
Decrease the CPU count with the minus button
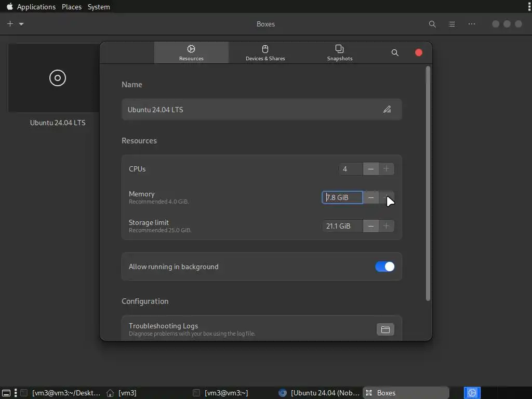click(371, 169)
